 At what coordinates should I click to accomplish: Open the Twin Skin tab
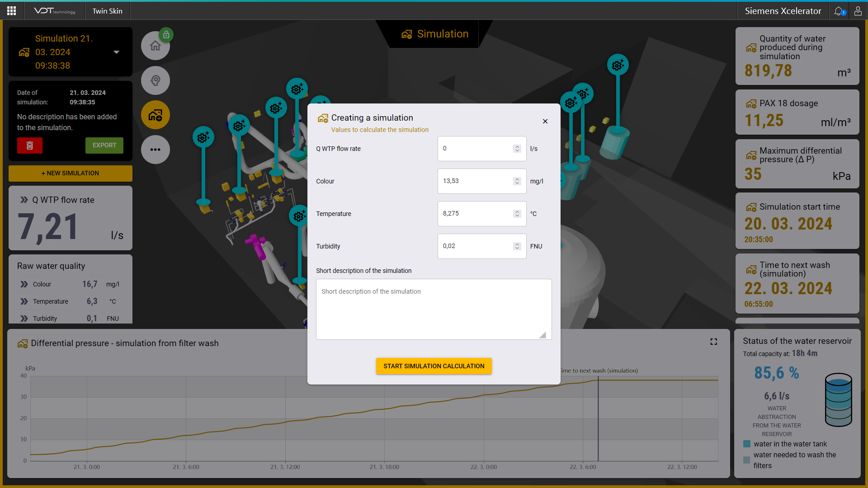(107, 11)
